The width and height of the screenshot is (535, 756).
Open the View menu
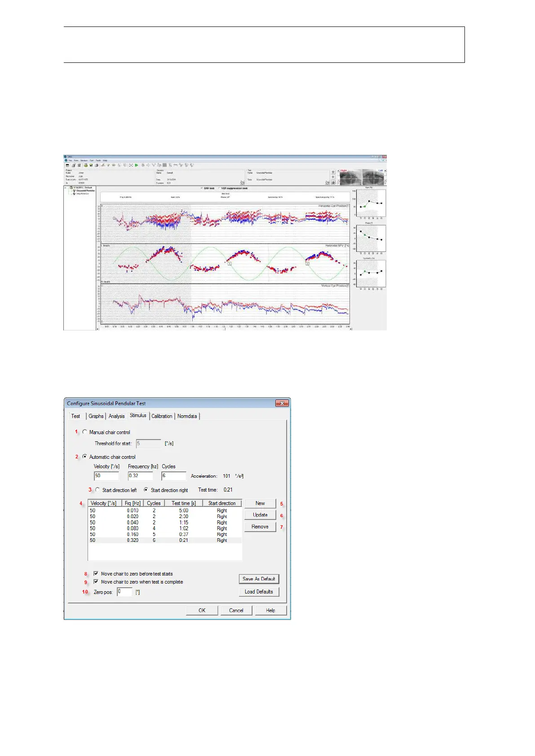tap(76, 160)
